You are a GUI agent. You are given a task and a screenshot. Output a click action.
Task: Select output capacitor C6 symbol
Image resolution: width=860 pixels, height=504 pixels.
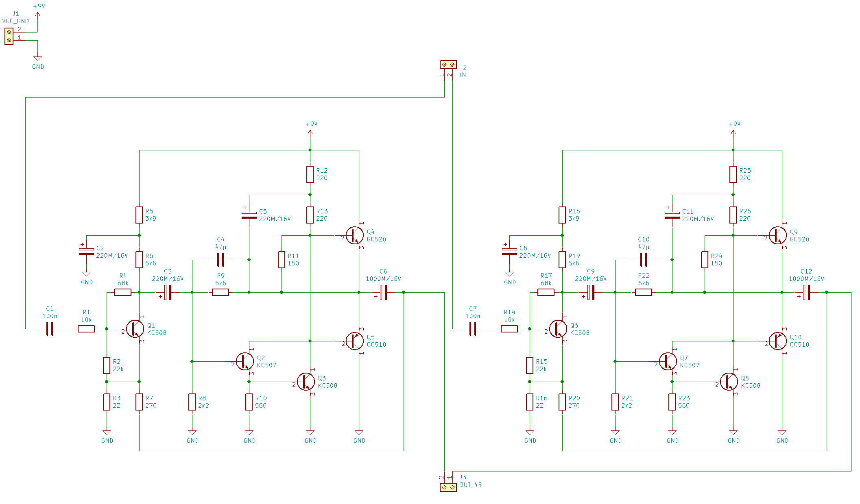click(383, 292)
